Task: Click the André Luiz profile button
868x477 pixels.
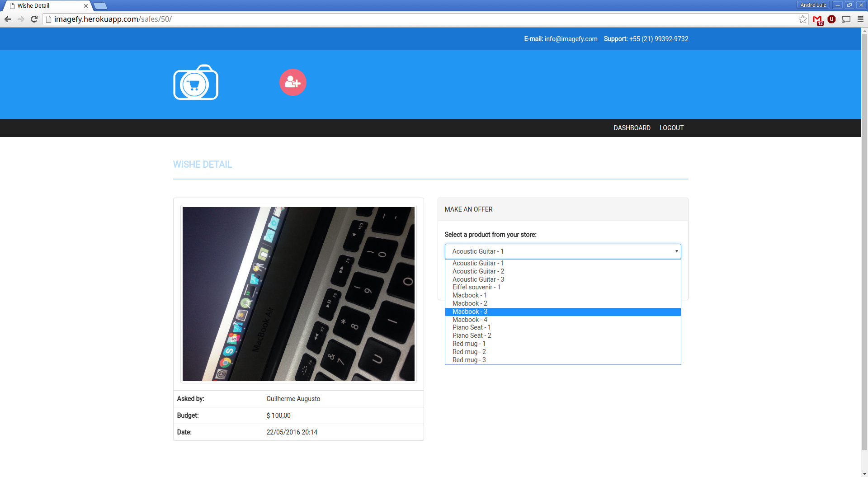Action: coord(813,5)
